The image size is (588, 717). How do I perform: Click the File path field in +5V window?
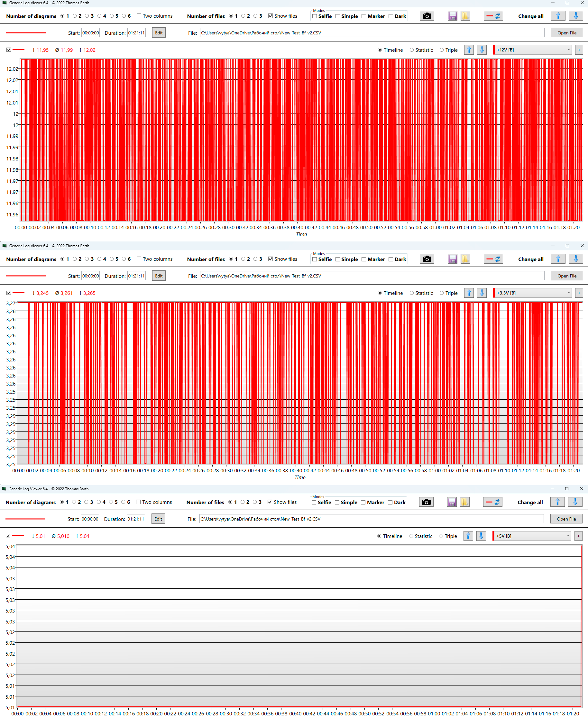(x=372, y=519)
